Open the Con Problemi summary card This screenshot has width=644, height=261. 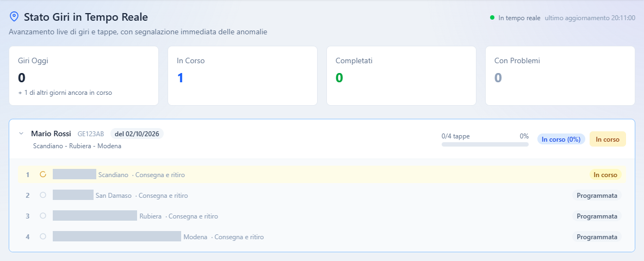tap(560, 76)
